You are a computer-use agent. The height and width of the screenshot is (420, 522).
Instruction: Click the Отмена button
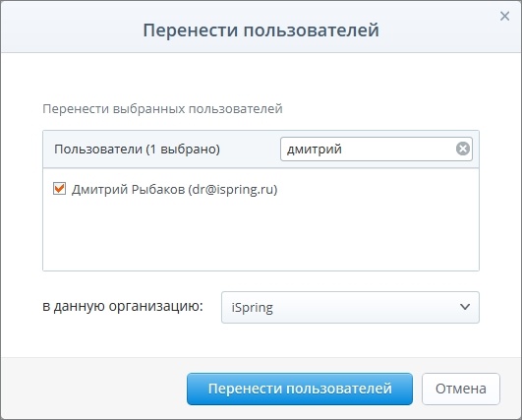[x=461, y=389]
